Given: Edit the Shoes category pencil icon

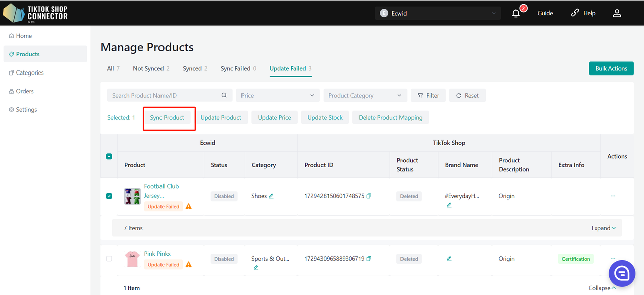Looking at the screenshot, I should [x=271, y=196].
